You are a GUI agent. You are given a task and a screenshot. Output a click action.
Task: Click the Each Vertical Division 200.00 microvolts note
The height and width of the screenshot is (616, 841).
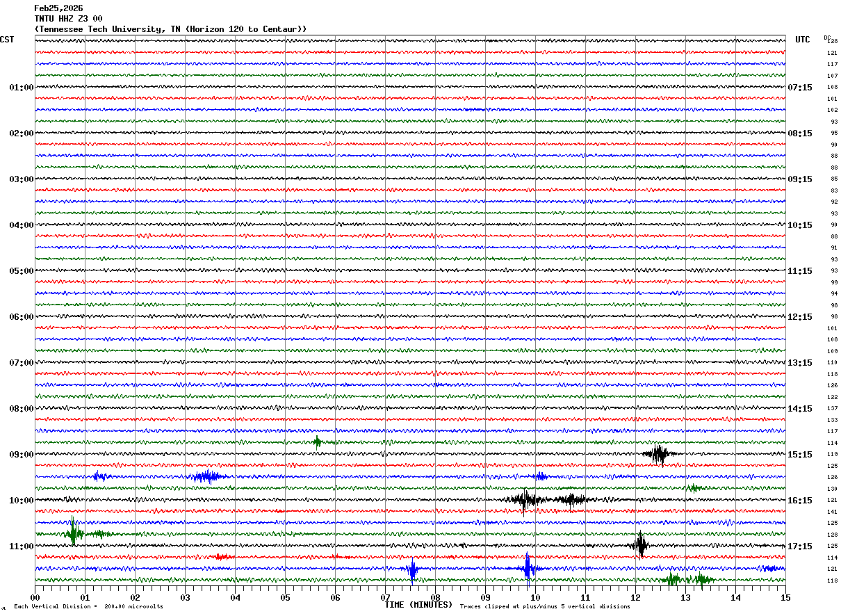88,606
